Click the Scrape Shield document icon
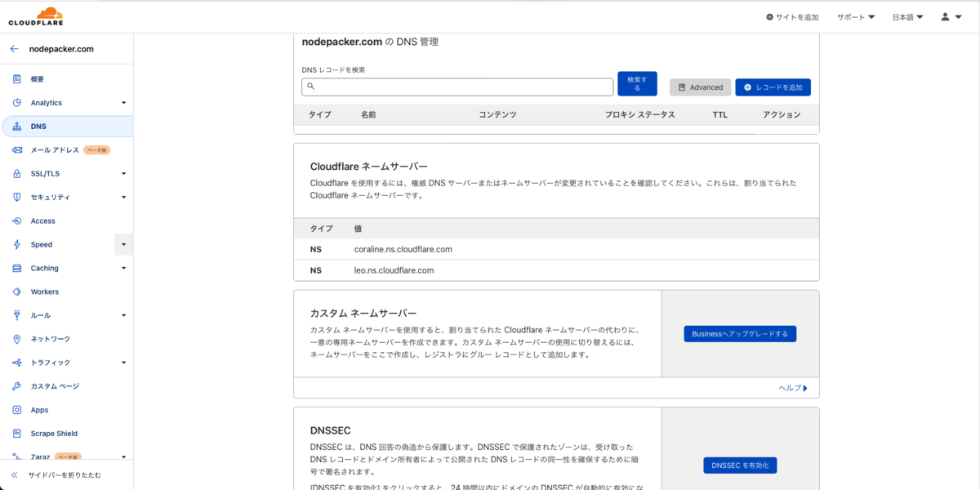Image resolution: width=980 pixels, height=490 pixels. click(x=16, y=434)
